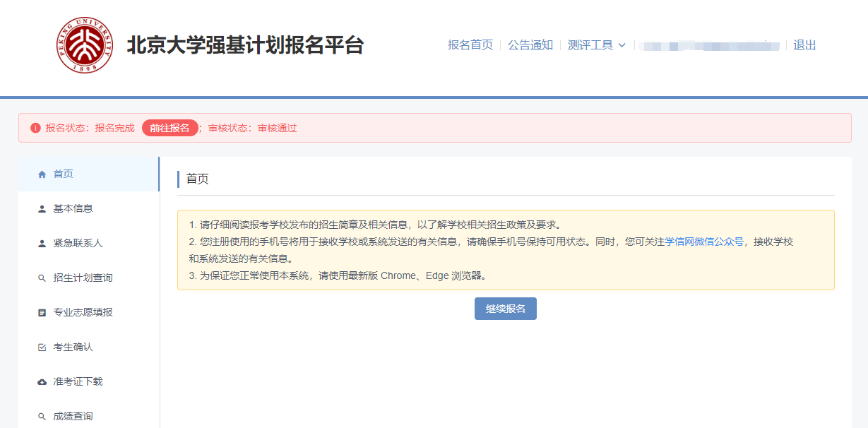The width and height of the screenshot is (868, 428).
Task: Select 首页 in the sidebar
Action: click(x=89, y=174)
